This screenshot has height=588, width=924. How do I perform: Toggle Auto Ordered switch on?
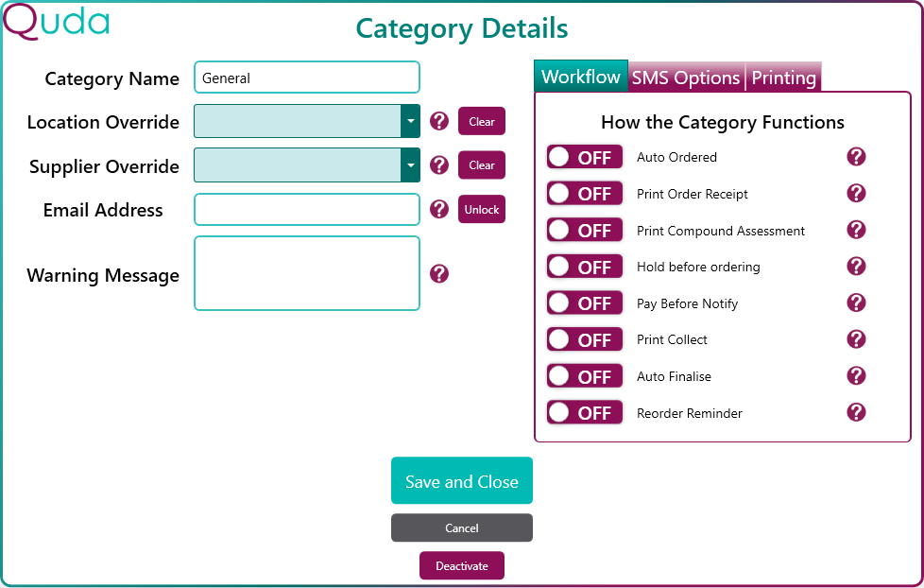point(585,158)
